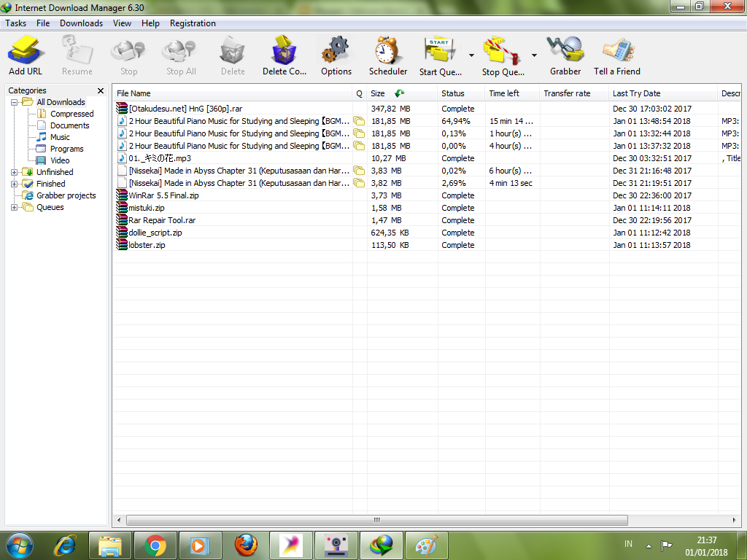Click the Delete Completed trash icon
This screenshot has height=560, width=747.
[x=284, y=50]
